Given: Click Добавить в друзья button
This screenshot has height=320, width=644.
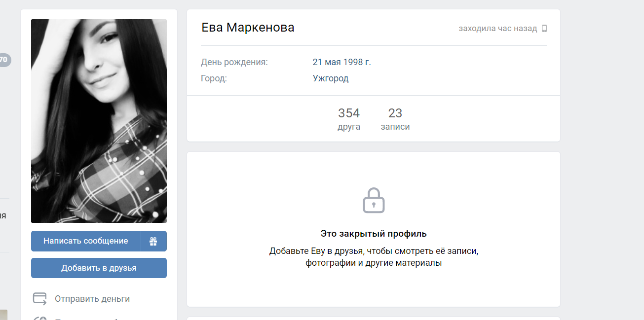Looking at the screenshot, I should point(99,268).
